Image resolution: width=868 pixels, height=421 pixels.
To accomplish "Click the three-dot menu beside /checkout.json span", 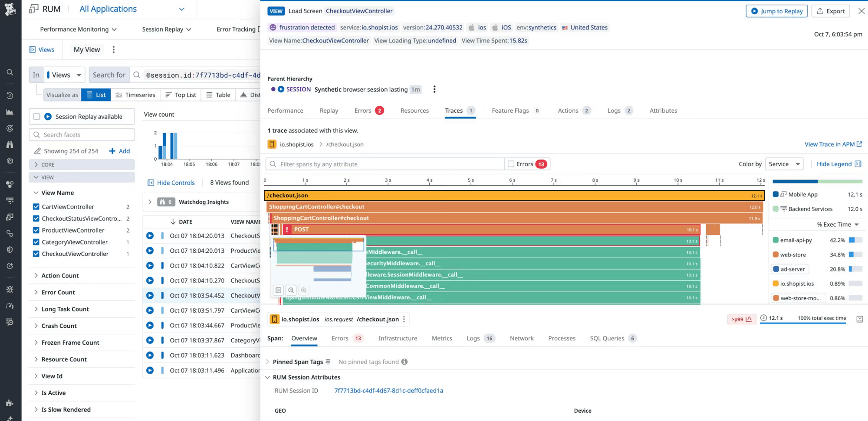I will (x=404, y=319).
